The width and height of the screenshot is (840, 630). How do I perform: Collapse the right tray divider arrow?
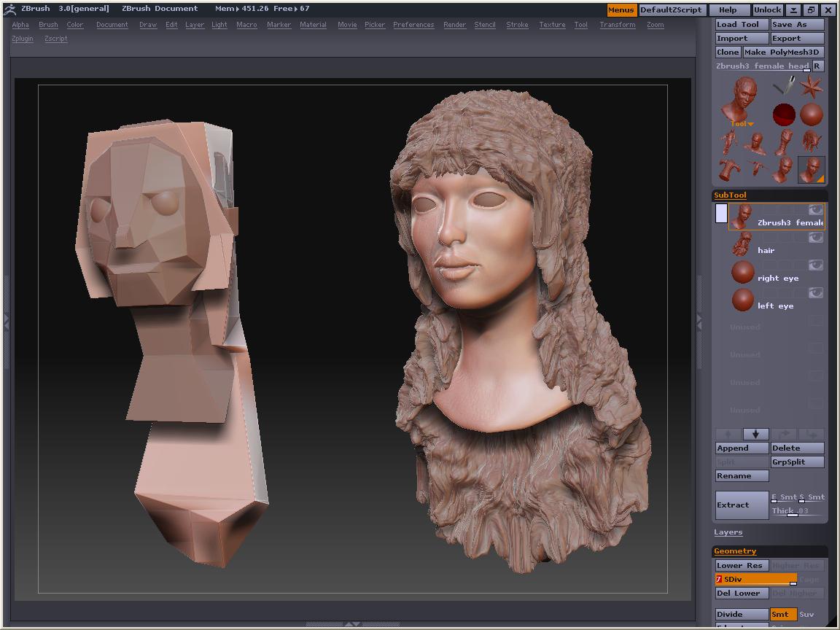[699, 322]
